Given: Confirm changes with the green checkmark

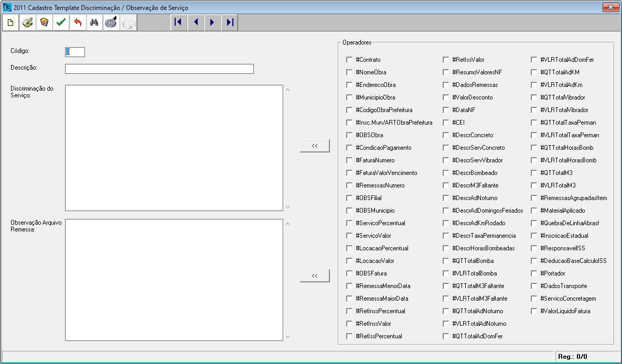Looking at the screenshot, I should (x=61, y=23).
